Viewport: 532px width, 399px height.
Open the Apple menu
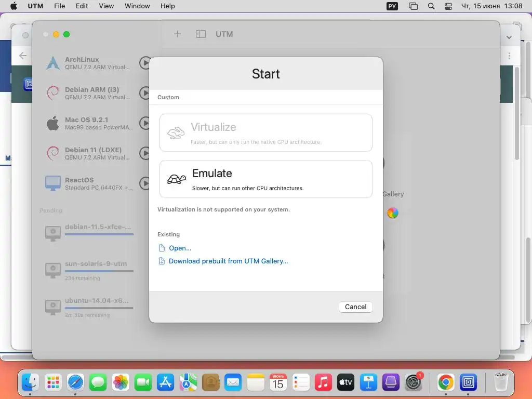click(14, 6)
